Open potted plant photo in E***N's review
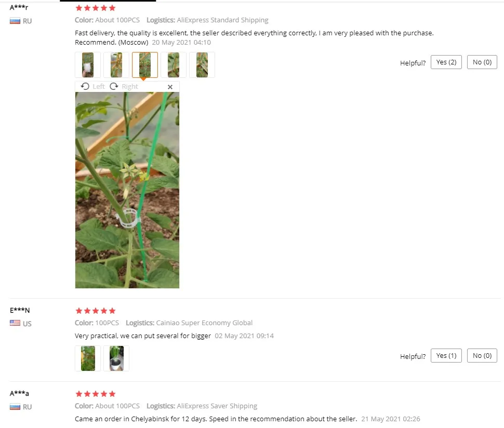The height and width of the screenshot is (428, 504). point(116,358)
